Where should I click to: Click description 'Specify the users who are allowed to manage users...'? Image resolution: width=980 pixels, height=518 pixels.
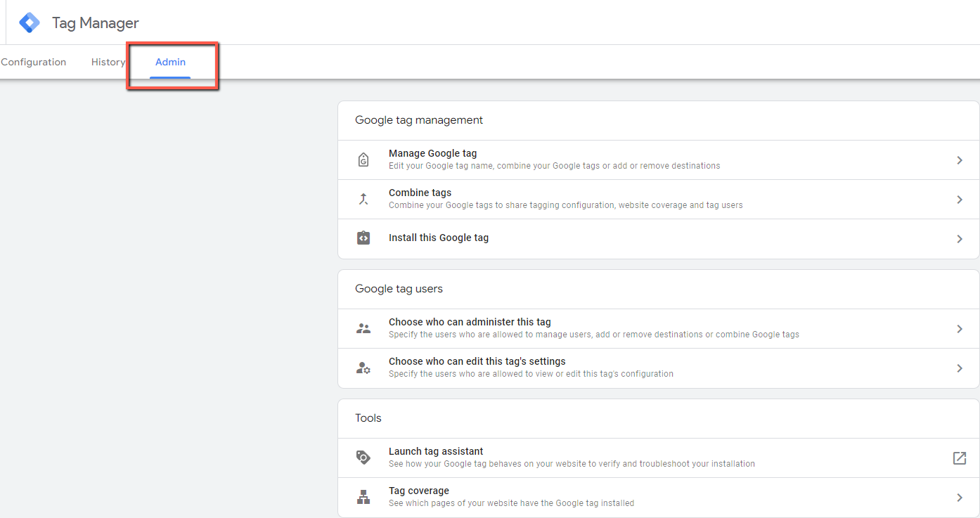(594, 335)
